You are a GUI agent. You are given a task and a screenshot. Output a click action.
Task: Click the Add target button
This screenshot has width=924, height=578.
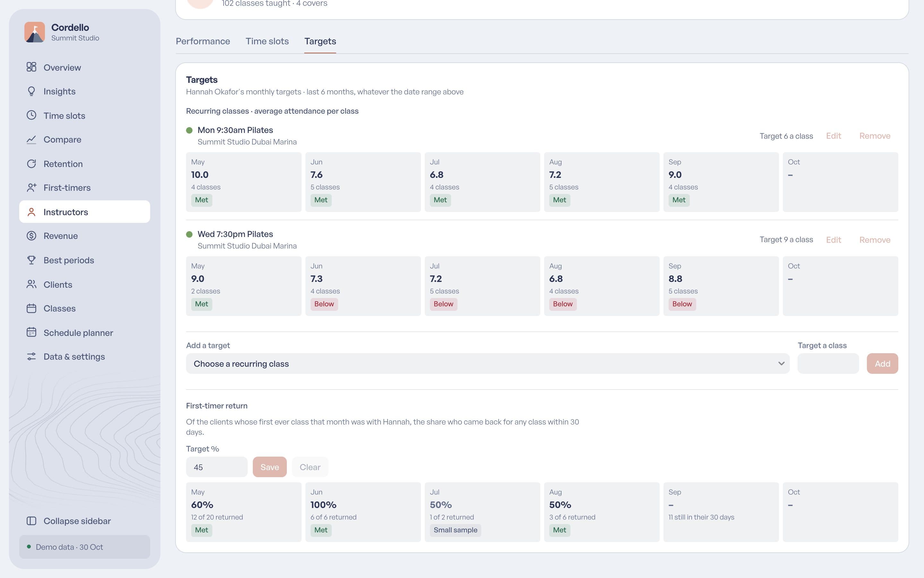(882, 363)
